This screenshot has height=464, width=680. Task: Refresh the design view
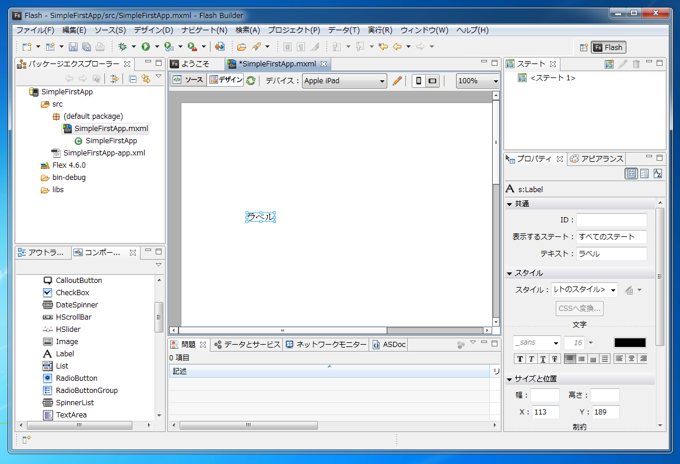(x=251, y=80)
